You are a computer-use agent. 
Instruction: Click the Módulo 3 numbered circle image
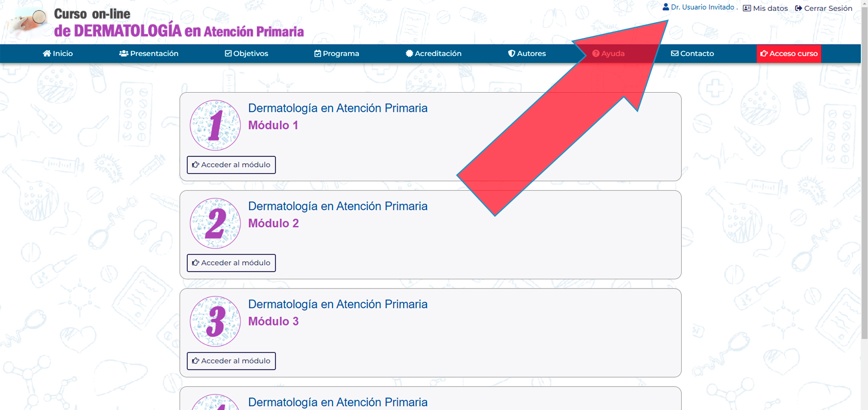pos(215,322)
